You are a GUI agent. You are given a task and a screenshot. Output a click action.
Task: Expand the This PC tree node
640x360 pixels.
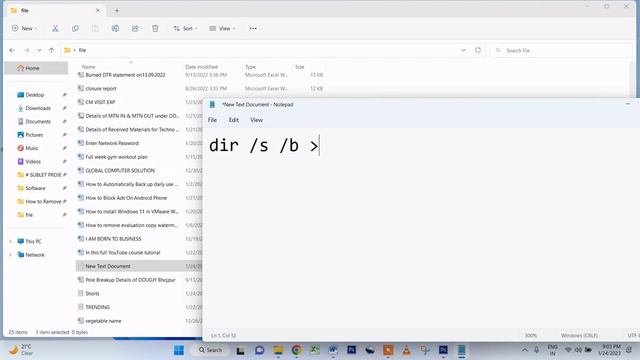point(11,242)
